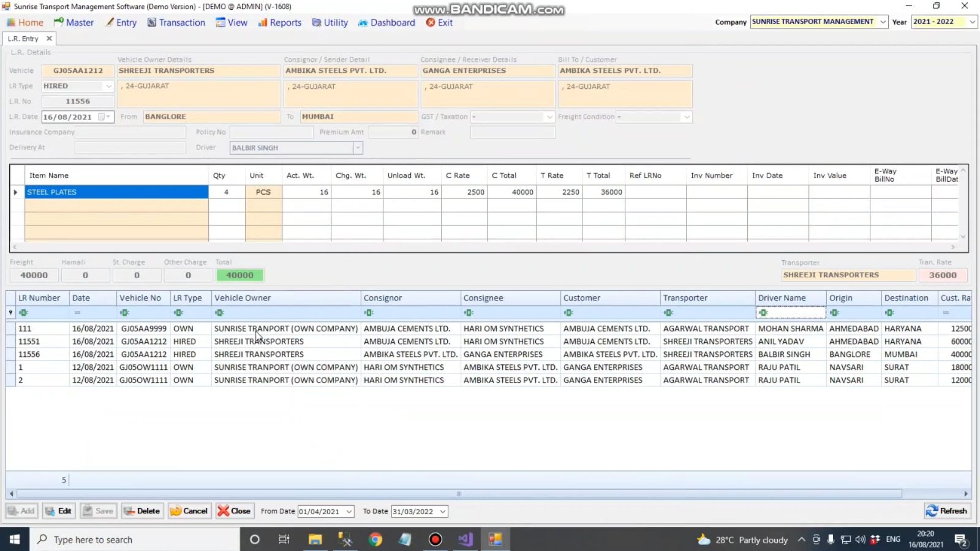Open Cortana from the taskbar
This screenshot has width=980, height=551.
point(255,539)
